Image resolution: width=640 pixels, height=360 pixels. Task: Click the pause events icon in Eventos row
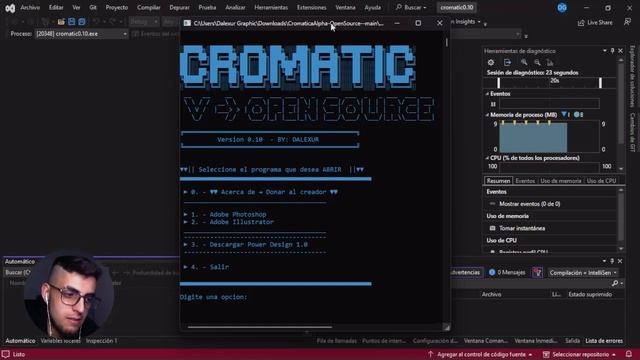[x=493, y=104]
